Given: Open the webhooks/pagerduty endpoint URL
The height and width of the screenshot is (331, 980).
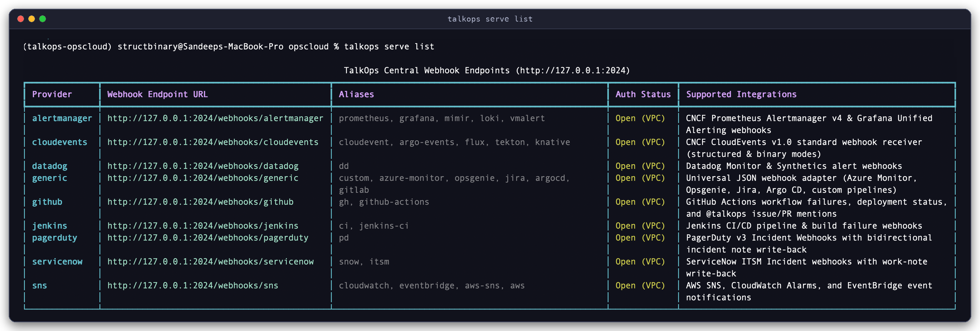Looking at the screenshot, I should 208,238.
